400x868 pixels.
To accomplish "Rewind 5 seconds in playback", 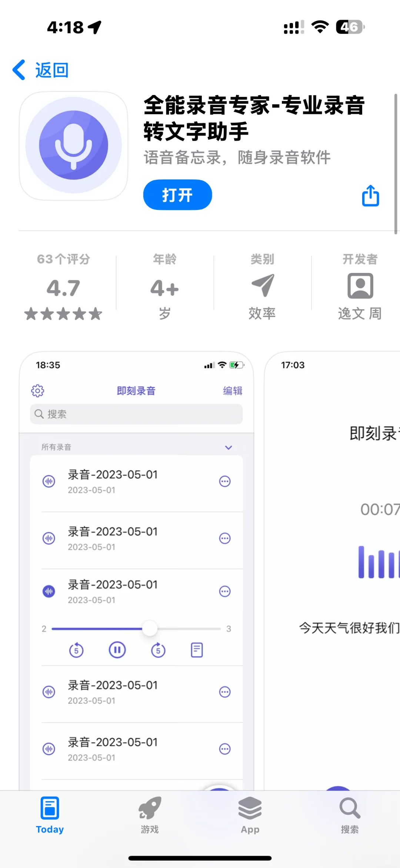I will coord(76,650).
